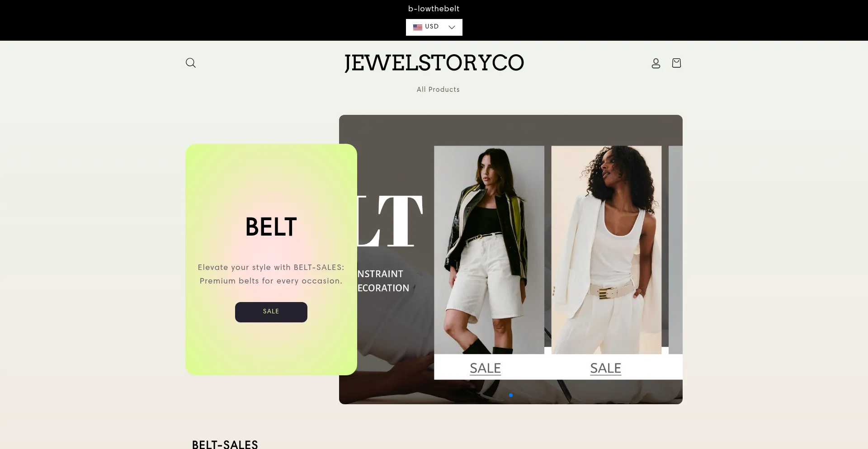Screen dimensions: 868x449
Task: Click the Elevate your style description text
Action: (x=271, y=274)
